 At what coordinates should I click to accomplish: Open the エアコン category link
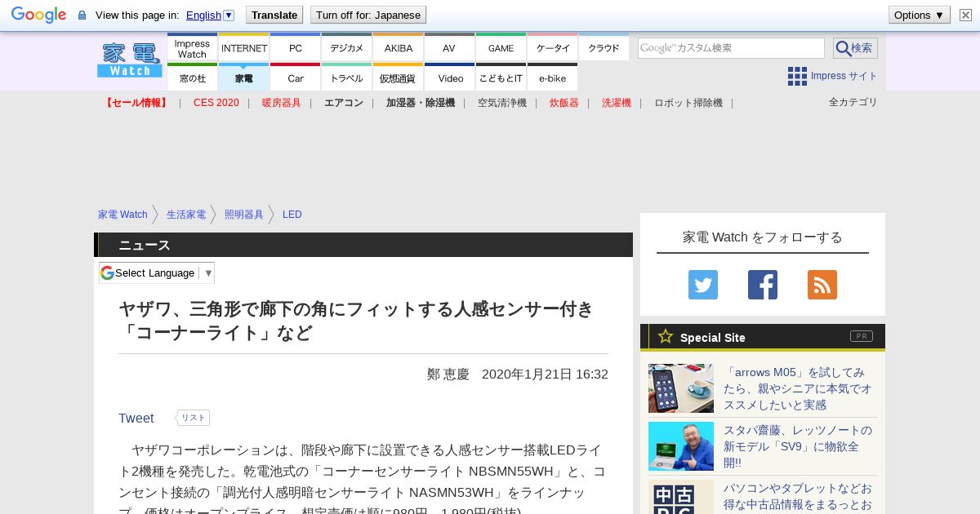[x=344, y=103]
